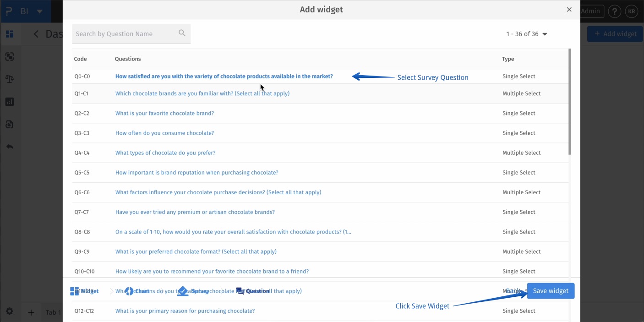This screenshot has height=322, width=644.
Task: Click the KR profile avatar
Action: (632, 11)
